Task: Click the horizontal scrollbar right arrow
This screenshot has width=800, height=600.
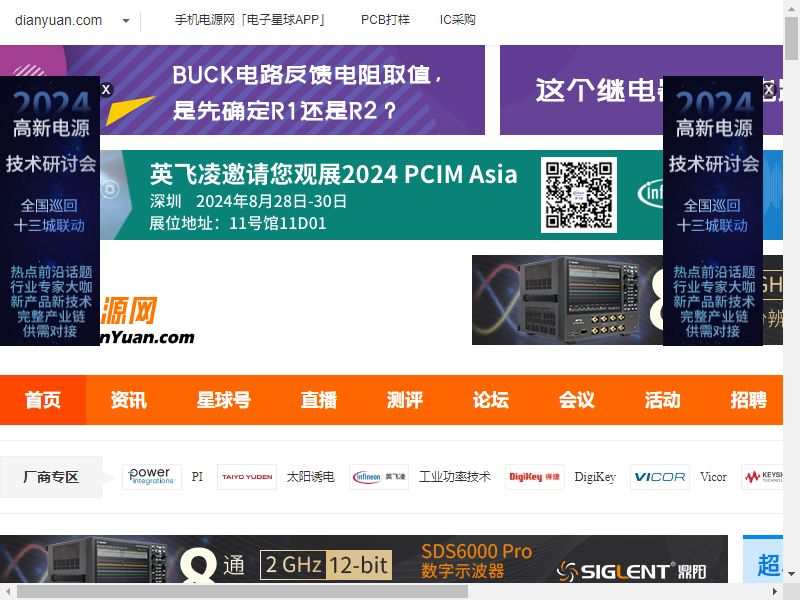Action: pyautogui.click(x=775, y=591)
